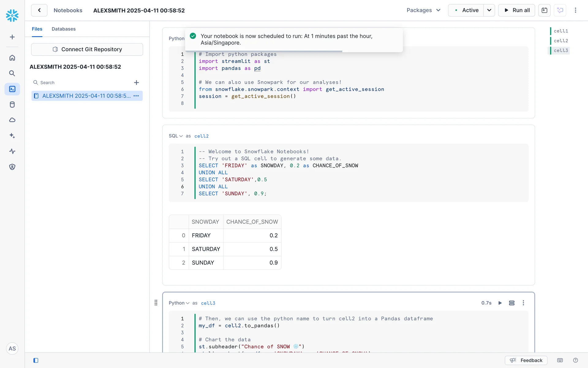Open the Admin shield icon in sidebar
The width and height of the screenshot is (588, 368).
coord(12,167)
